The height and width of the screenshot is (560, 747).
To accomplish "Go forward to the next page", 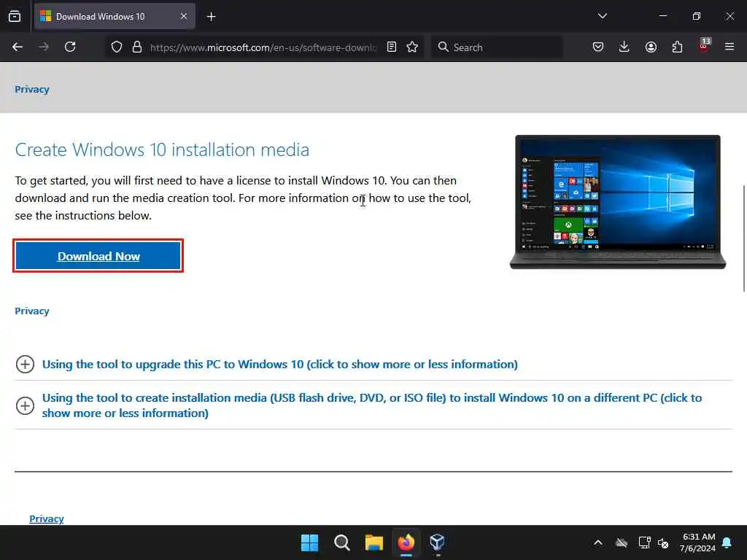I will 44,47.
